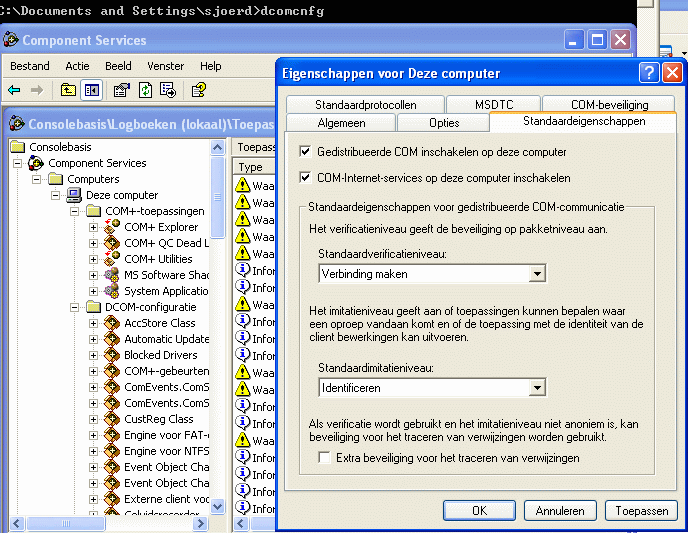688x533 pixels.
Task: Click tree pane horizontal scrollbar right arrow
Action: (201, 523)
